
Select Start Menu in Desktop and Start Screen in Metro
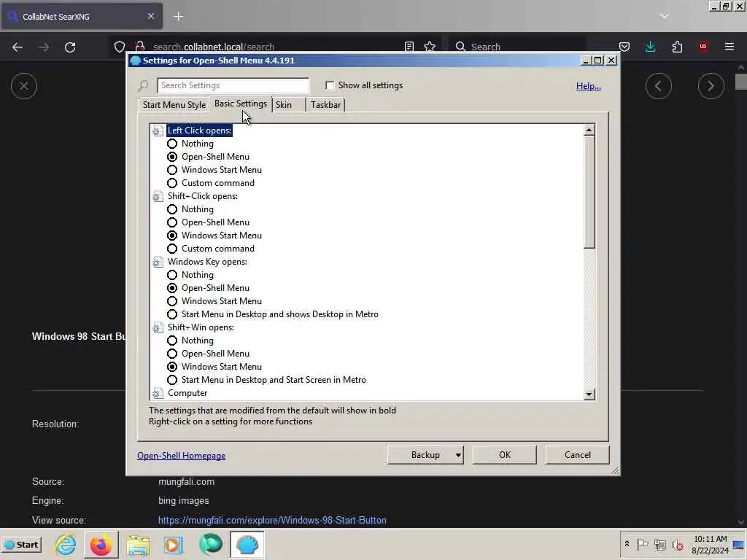(172, 380)
